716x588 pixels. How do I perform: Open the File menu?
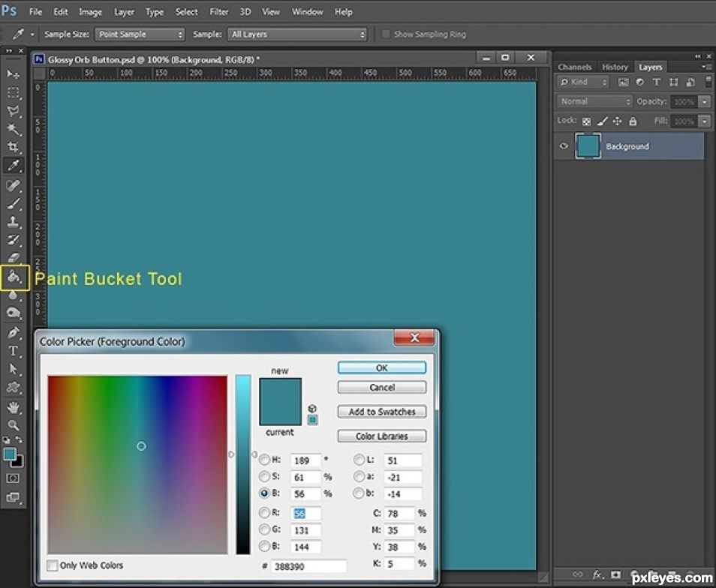click(x=35, y=12)
